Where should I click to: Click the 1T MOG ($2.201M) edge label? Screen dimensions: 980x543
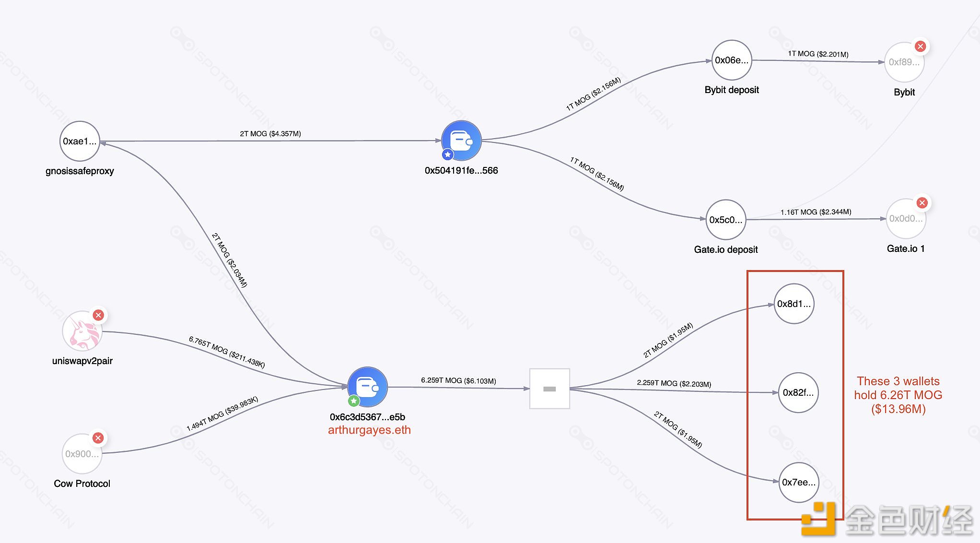[818, 54]
